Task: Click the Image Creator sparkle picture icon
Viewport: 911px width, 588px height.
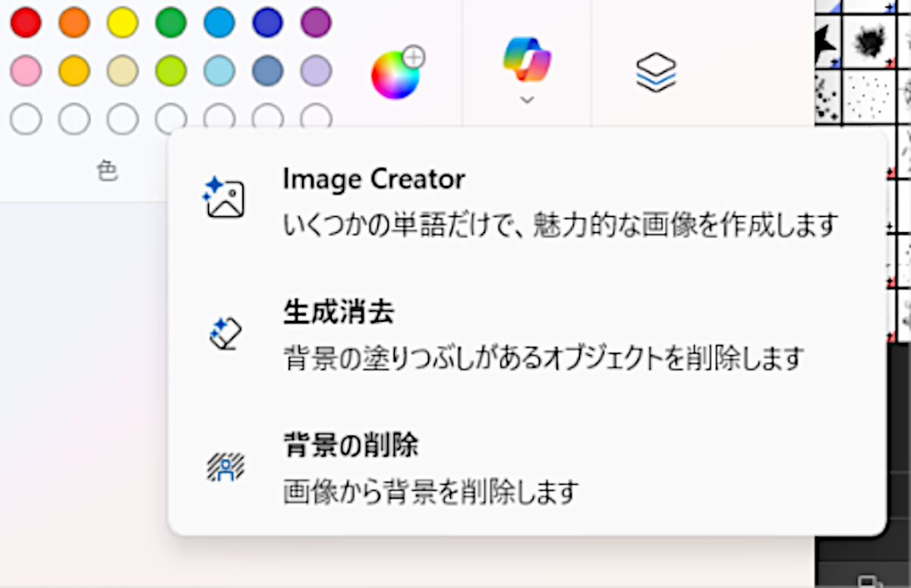Action: (225, 199)
